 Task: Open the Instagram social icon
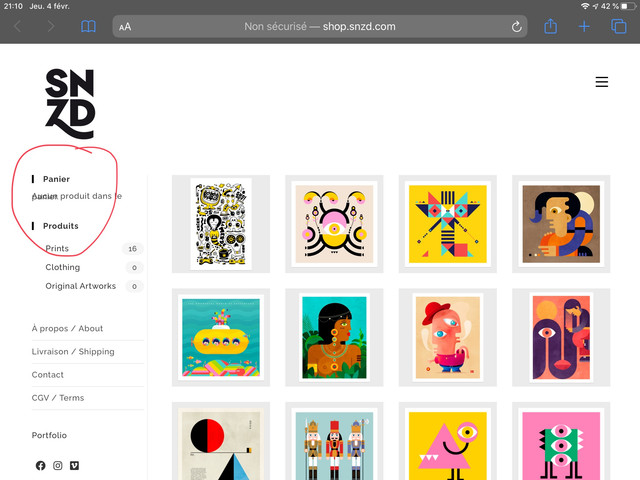tap(58, 465)
